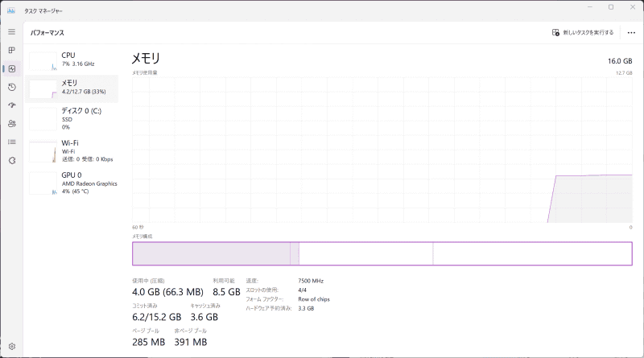Click the paged pool value 285 MB
The height and width of the screenshot is (358, 644).
click(149, 342)
